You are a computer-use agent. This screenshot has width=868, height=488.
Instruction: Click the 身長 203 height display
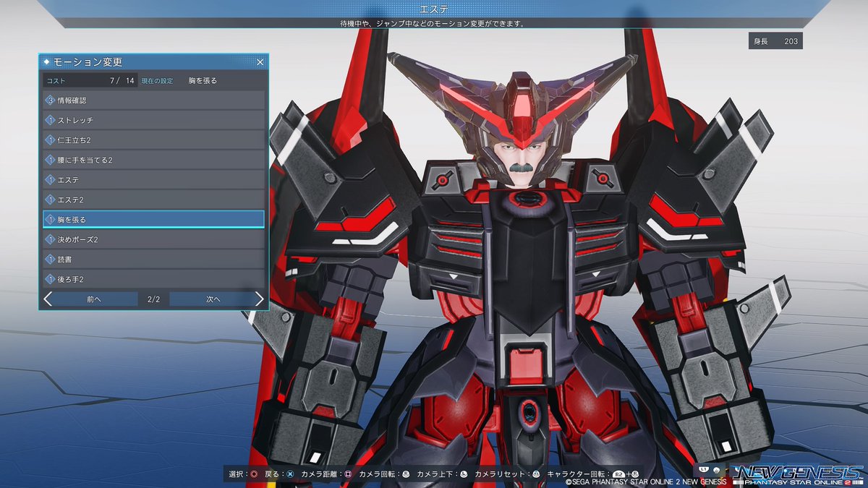[x=775, y=41]
